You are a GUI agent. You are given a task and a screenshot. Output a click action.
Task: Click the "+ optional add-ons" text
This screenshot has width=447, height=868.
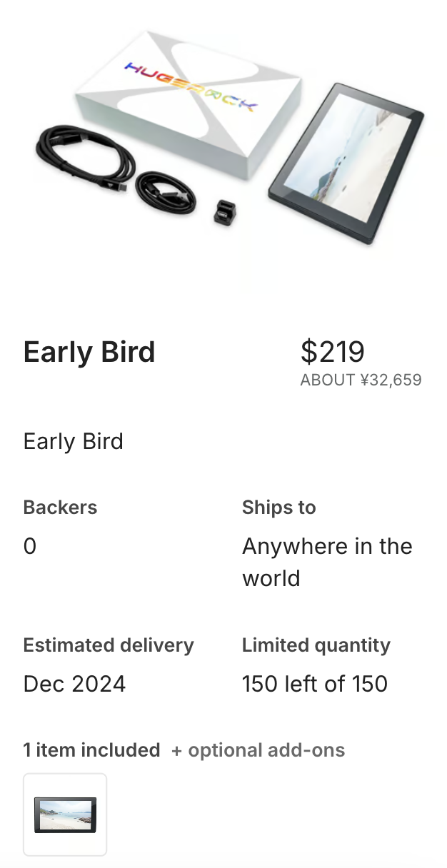[x=258, y=750]
